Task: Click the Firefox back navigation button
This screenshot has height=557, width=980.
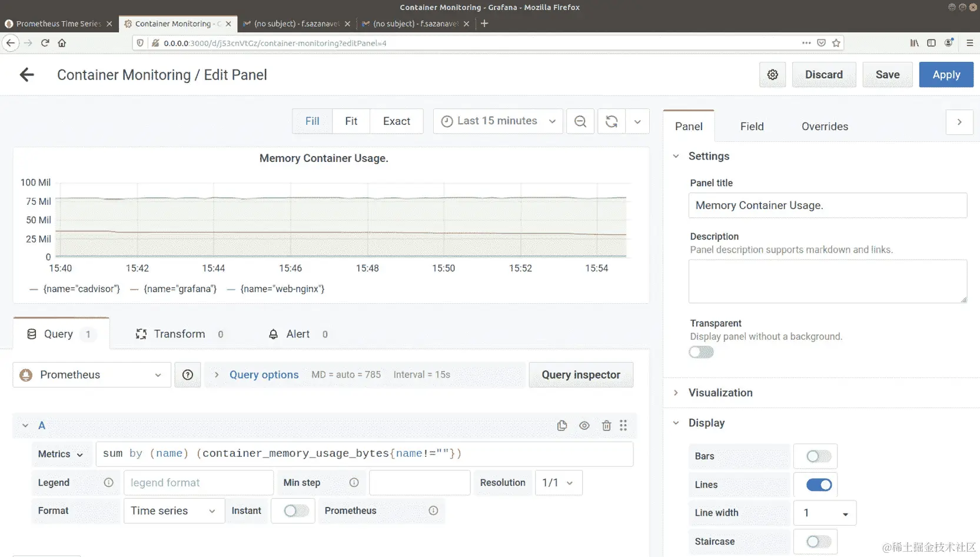Action: (x=11, y=43)
